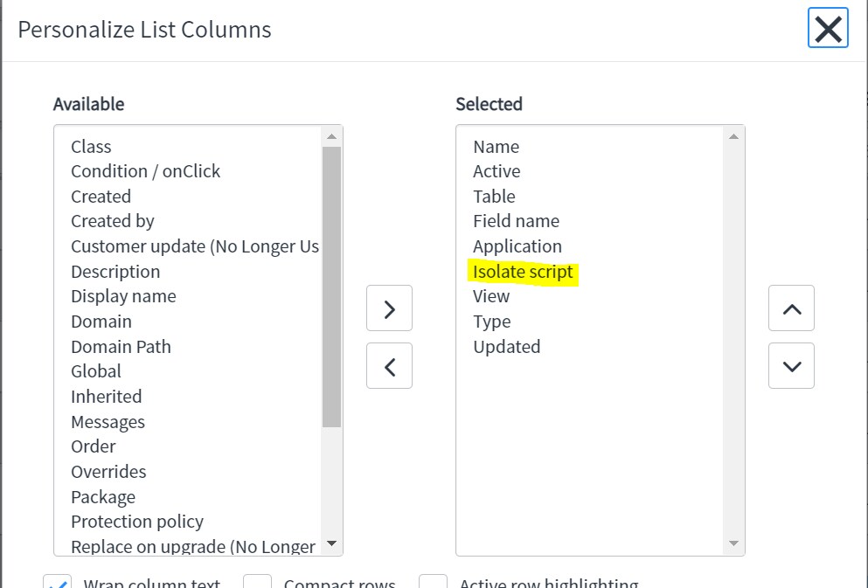Enable the Compact rows checkbox
The width and height of the screenshot is (868, 588).
coord(257,581)
